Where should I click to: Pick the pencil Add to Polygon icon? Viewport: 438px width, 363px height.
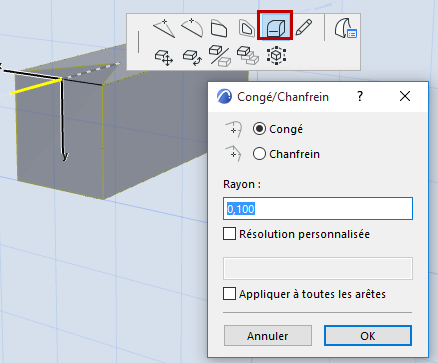point(304,27)
